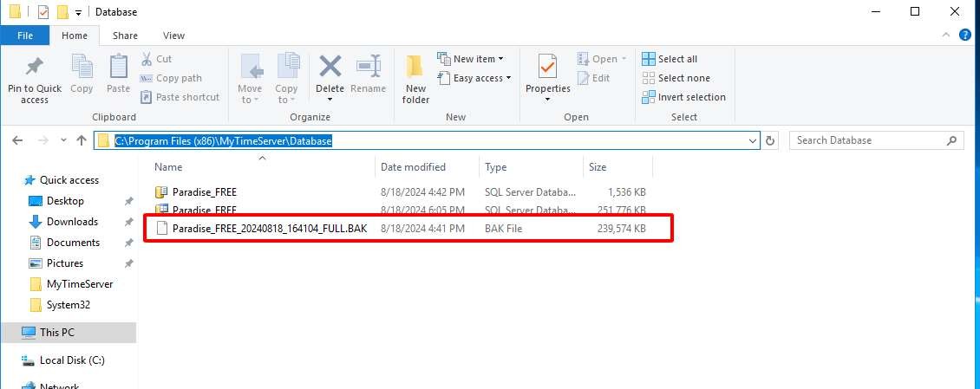Click the Help question mark icon
This screenshot has width=980, height=389.
click(x=965, y=36)
